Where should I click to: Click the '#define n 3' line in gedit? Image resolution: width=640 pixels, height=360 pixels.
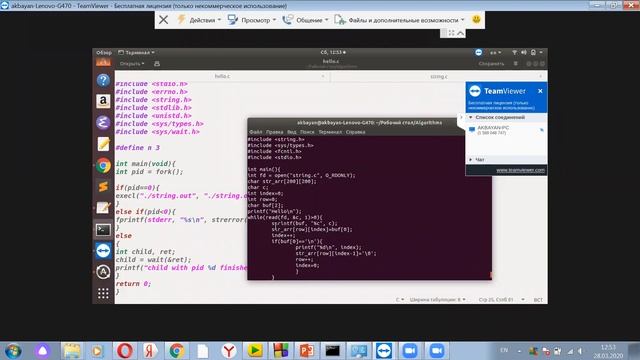(138, 148)
